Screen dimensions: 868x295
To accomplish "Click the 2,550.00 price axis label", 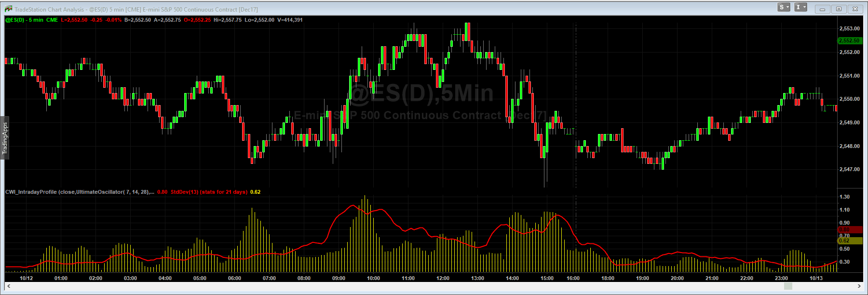I will [850, 99].
